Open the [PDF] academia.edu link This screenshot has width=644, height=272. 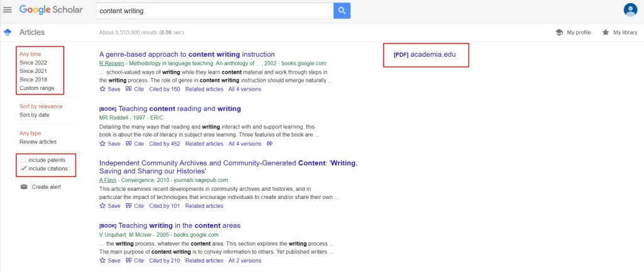tap(425, 54)
